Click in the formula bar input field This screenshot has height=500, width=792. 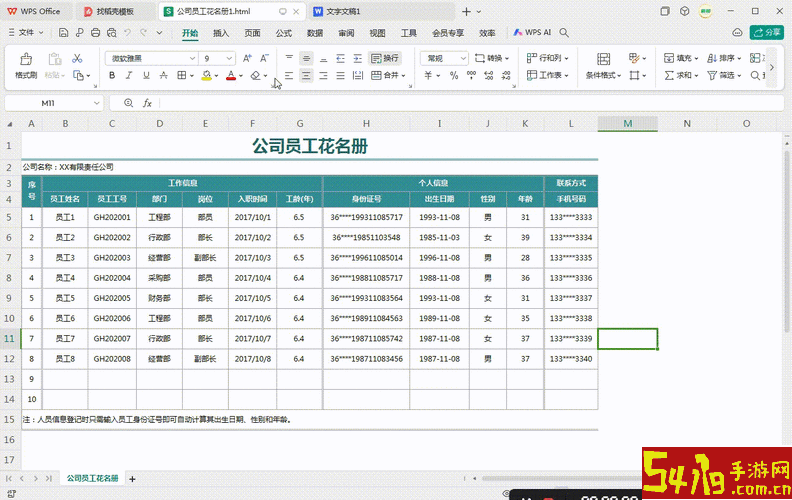tap(471, 103)
